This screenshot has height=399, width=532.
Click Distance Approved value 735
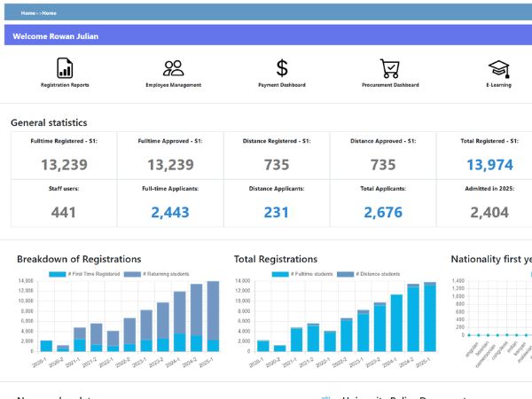point(383,165)
